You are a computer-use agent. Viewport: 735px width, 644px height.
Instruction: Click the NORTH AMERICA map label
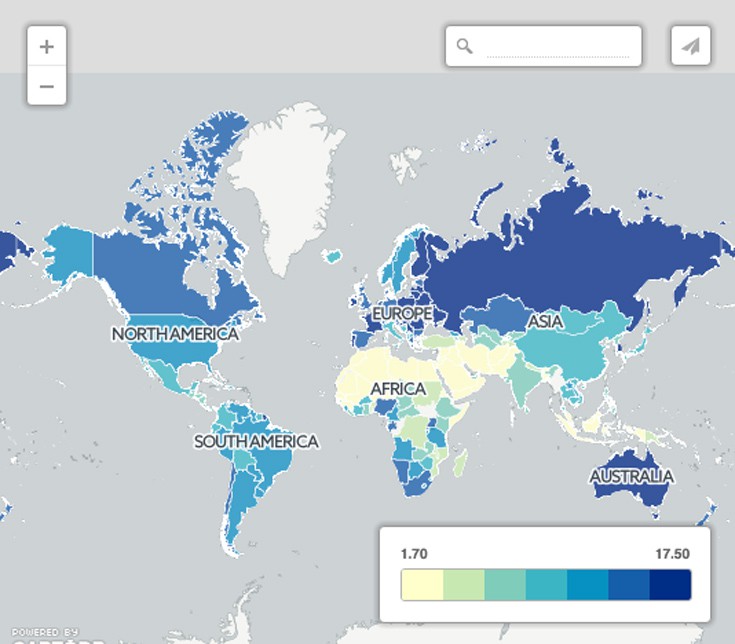[175, 334]
